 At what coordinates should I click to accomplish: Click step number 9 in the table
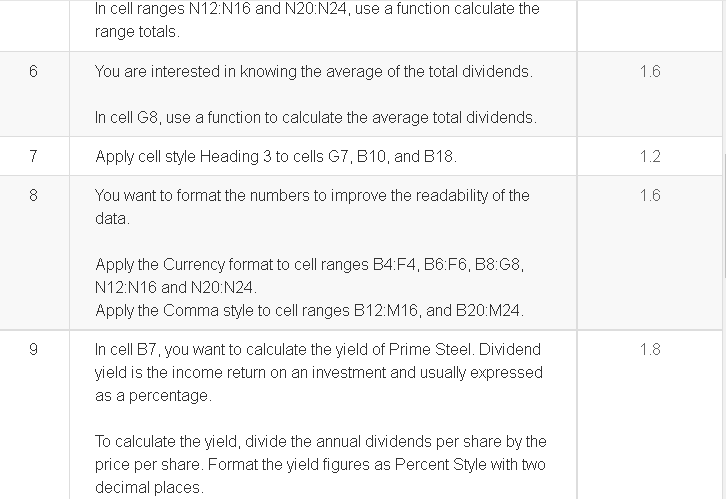[x=33, y=349]
